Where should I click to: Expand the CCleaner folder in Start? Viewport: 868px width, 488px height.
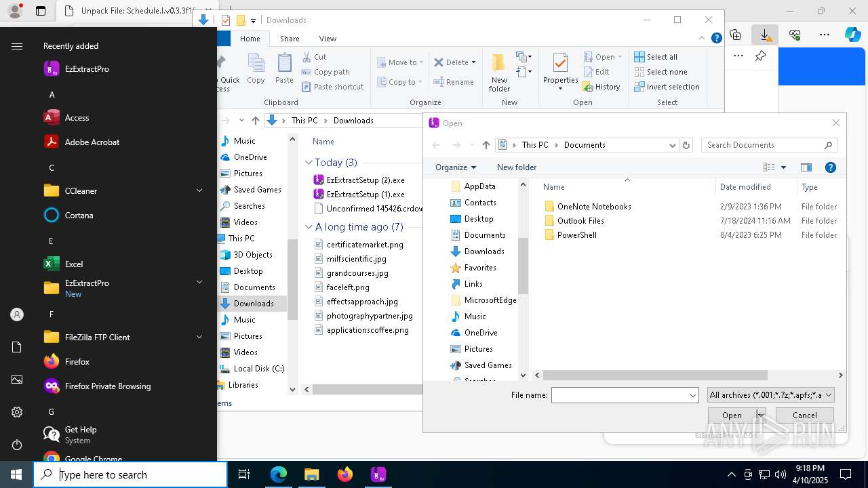click(x=199, y=190)
